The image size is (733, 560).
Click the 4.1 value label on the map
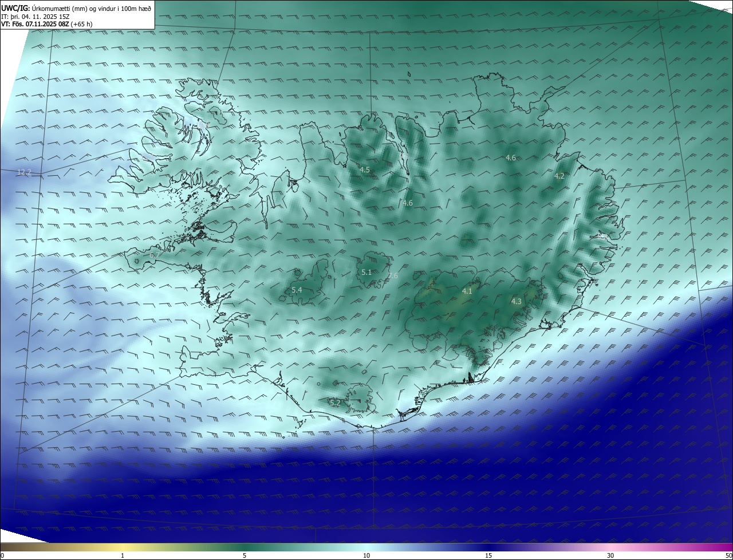467,291
